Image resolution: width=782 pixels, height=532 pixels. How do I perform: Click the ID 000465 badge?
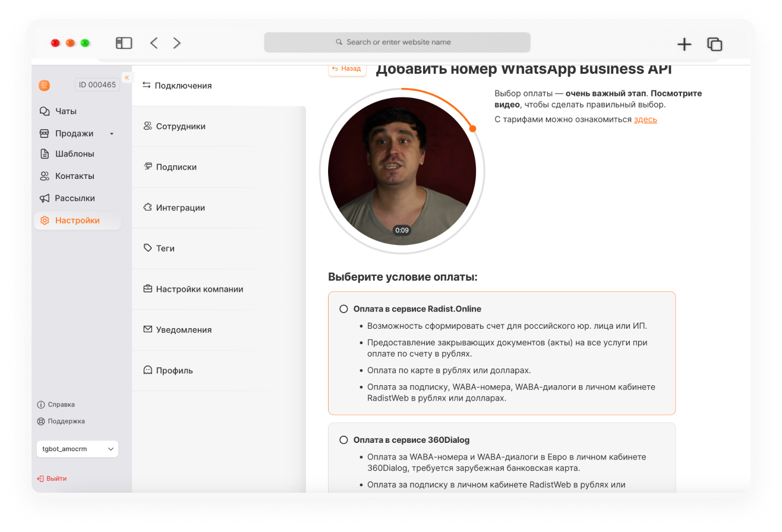click(x=97, y=85)
